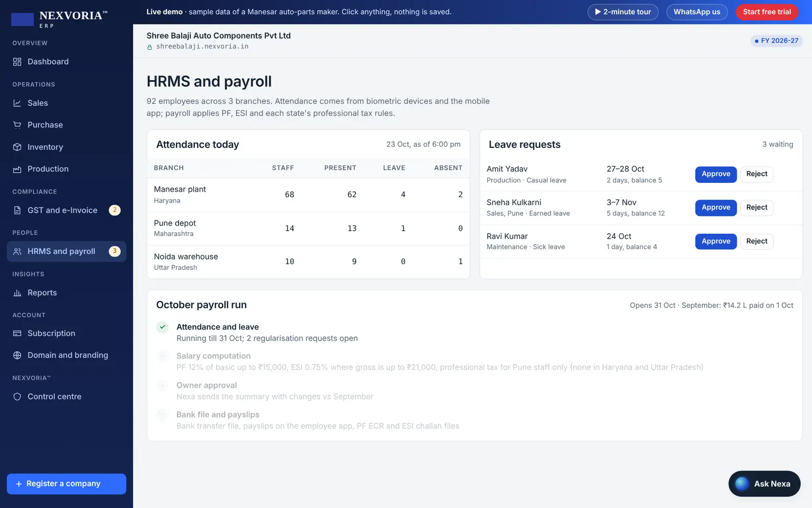Screen dimensions: 812x508
Task: Open the Purchase section
Action: pos(66,125)
